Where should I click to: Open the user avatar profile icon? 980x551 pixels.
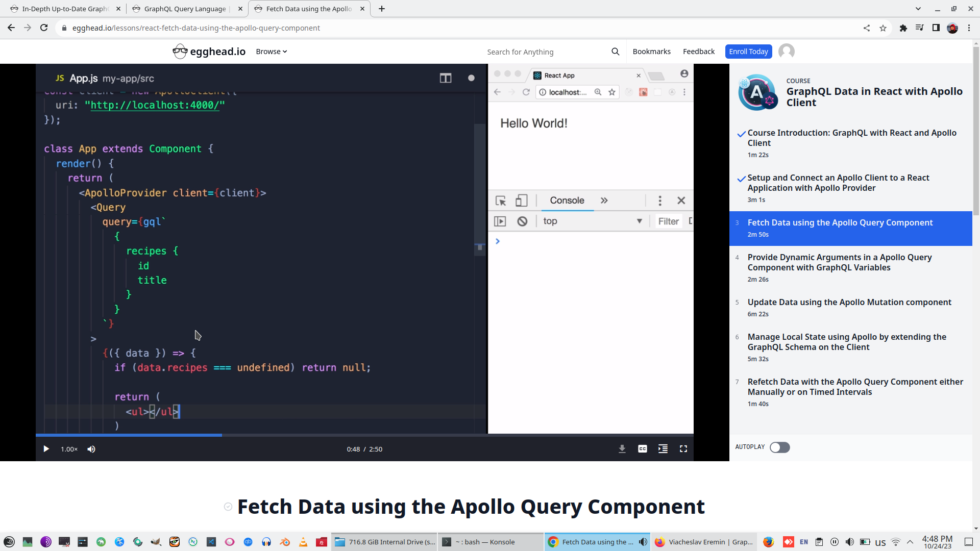click(786, 52)
